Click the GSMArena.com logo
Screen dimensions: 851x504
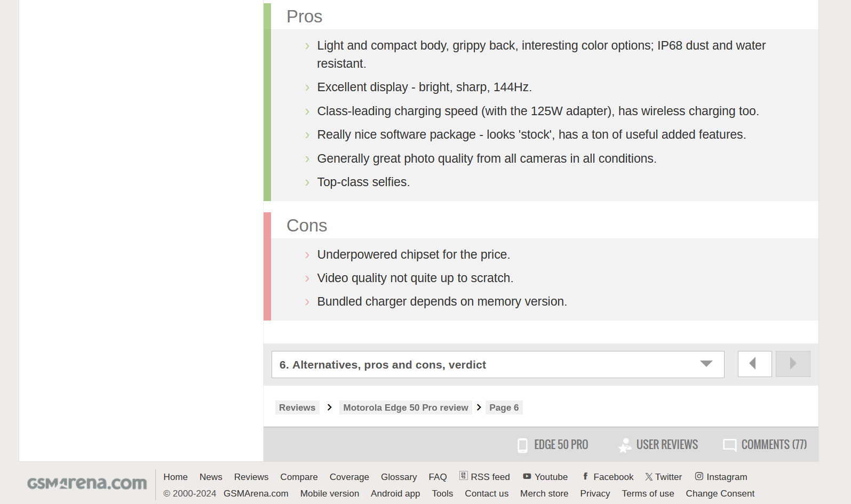pos(87,483)
